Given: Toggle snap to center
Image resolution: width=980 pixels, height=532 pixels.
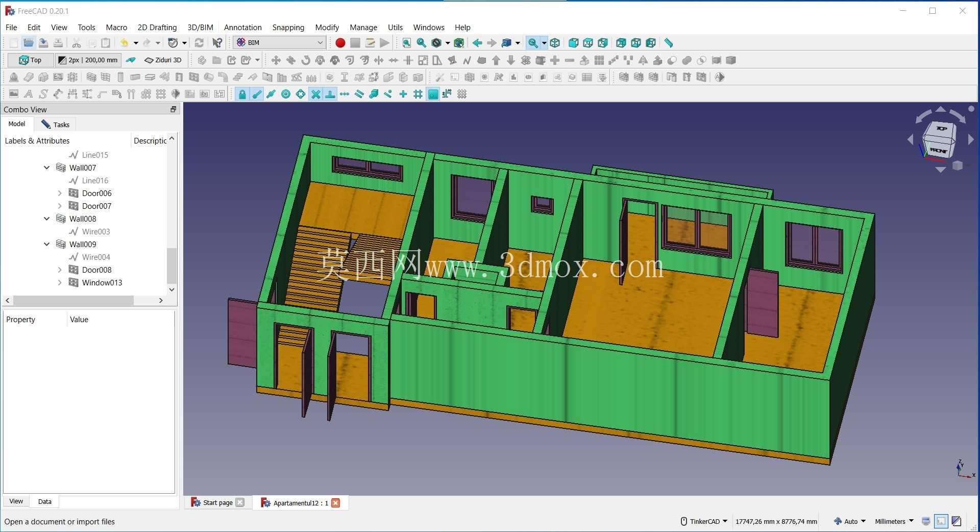Looking at the screenshot, I should 286,94.
